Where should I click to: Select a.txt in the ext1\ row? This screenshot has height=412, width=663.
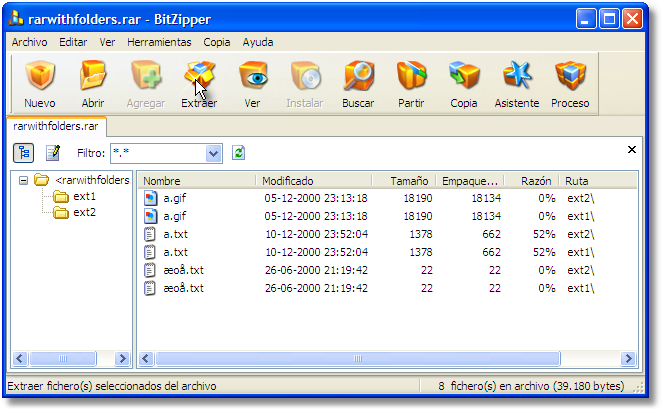click(175, 252)
